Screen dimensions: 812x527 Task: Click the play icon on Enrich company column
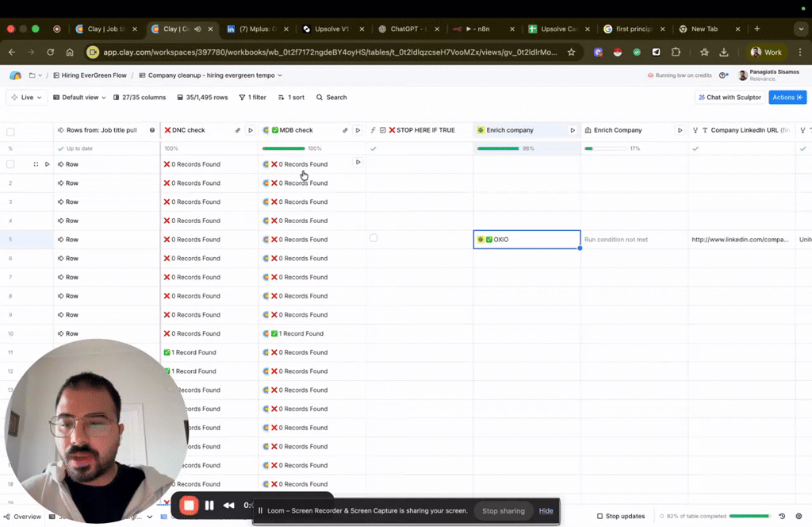(x=573, y=130)
